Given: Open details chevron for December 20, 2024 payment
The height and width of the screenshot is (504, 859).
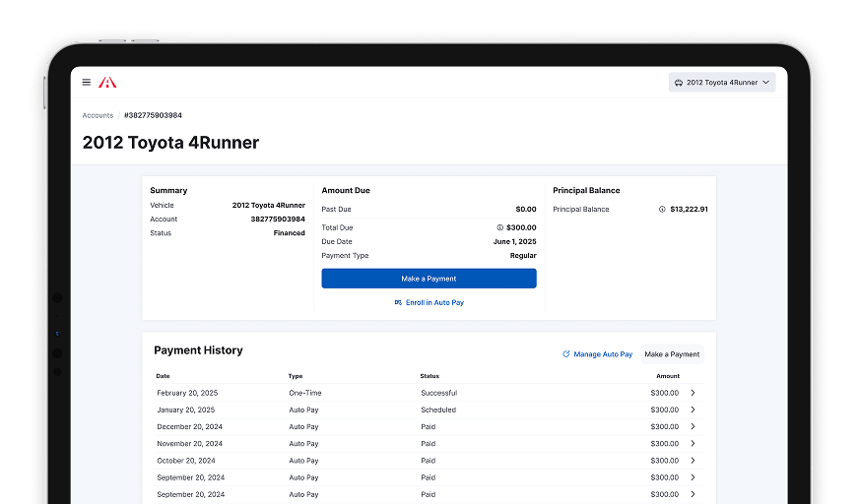Looking at the screenshot, I should point(693,427).
